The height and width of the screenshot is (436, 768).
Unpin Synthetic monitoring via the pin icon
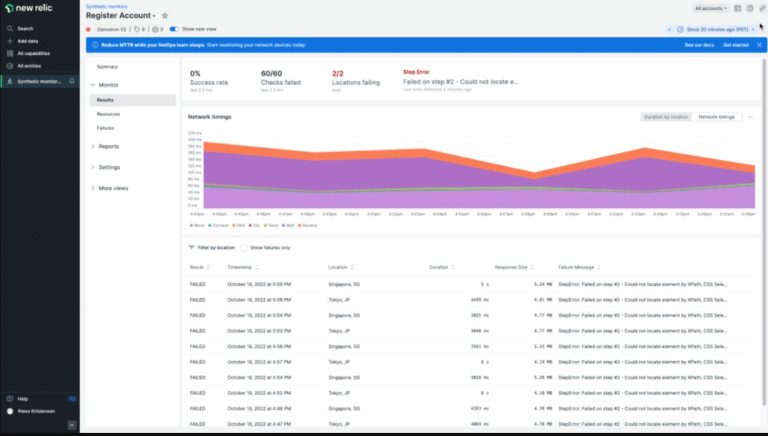point(72,81)
